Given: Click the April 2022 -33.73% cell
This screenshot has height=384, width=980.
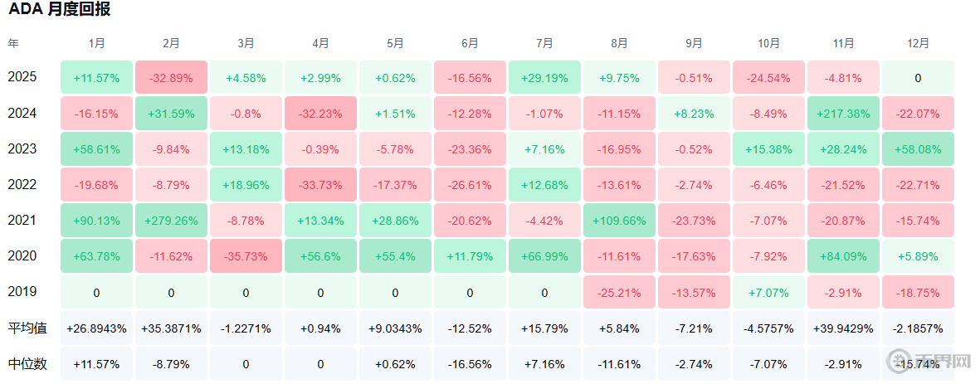Looking at the screenshot, I should point(320,185).
